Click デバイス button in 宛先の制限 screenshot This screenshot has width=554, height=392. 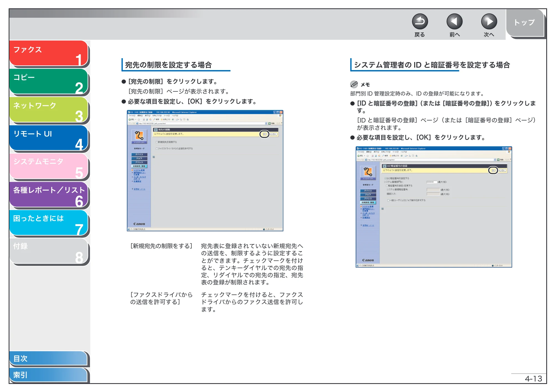click(x=139, y=155)
